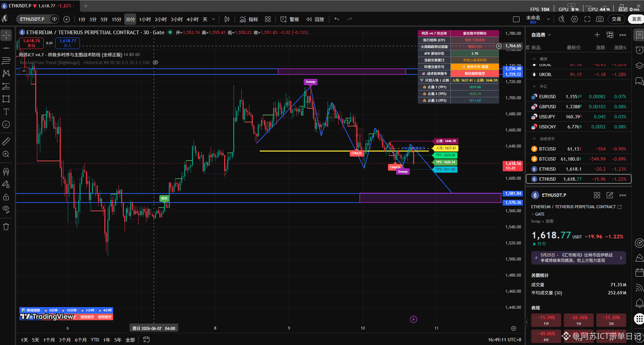This screenshot has height=345, width=644.
Task: Open the 自选表 watchlist dropdown
Action: (x=541, y=35)
